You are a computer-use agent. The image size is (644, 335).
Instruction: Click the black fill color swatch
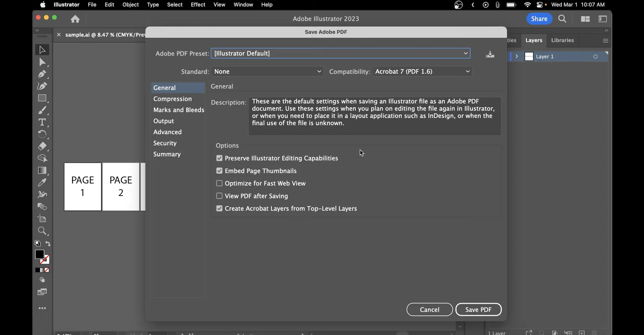39,255
